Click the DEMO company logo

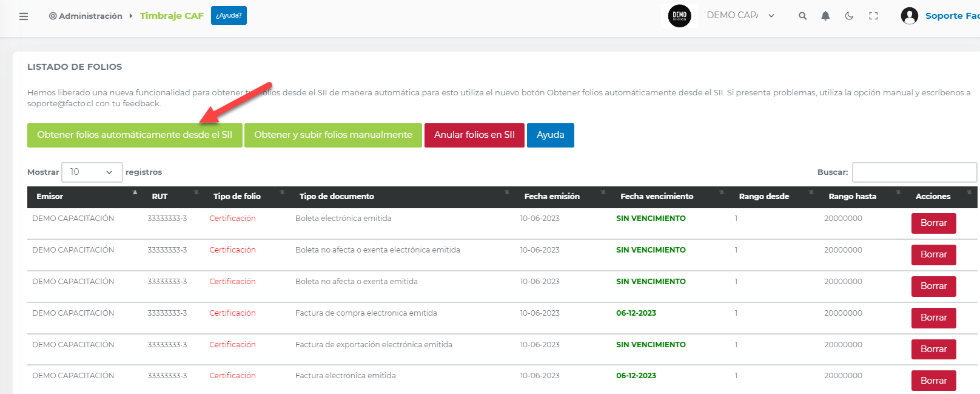(x=679, y=16)
